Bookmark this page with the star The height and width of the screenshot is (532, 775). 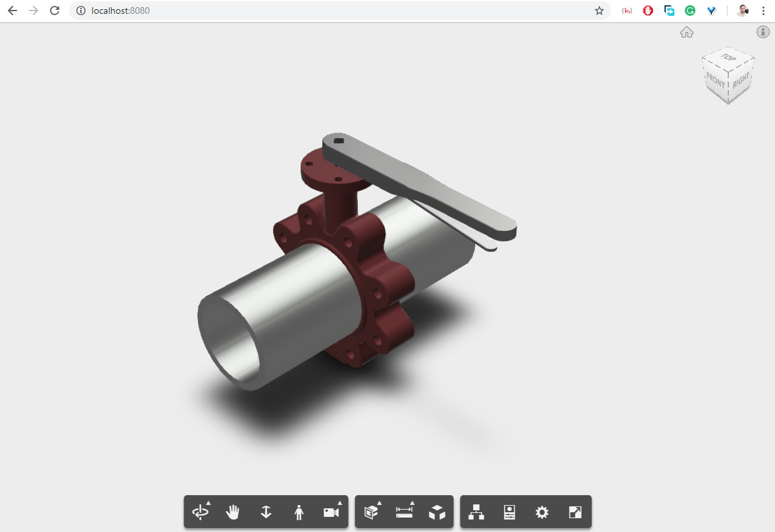click(x=599, y=11)
